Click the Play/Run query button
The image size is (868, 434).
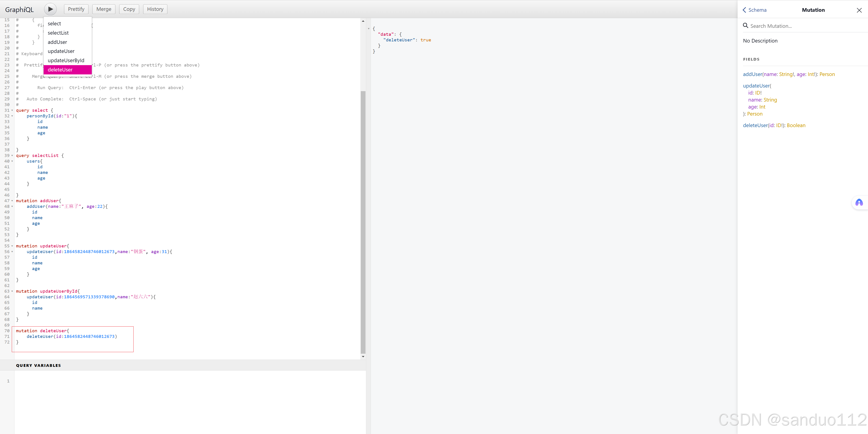coord(50,9)
